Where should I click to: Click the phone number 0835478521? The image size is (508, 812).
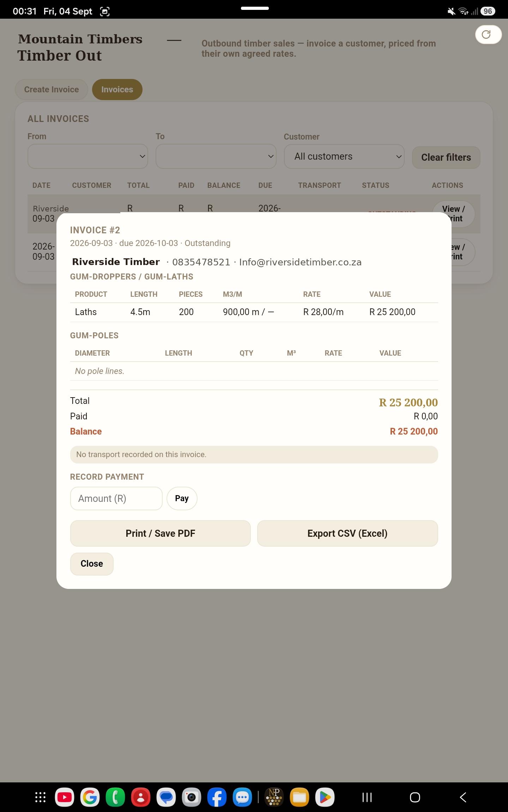(x=201, y=262)
